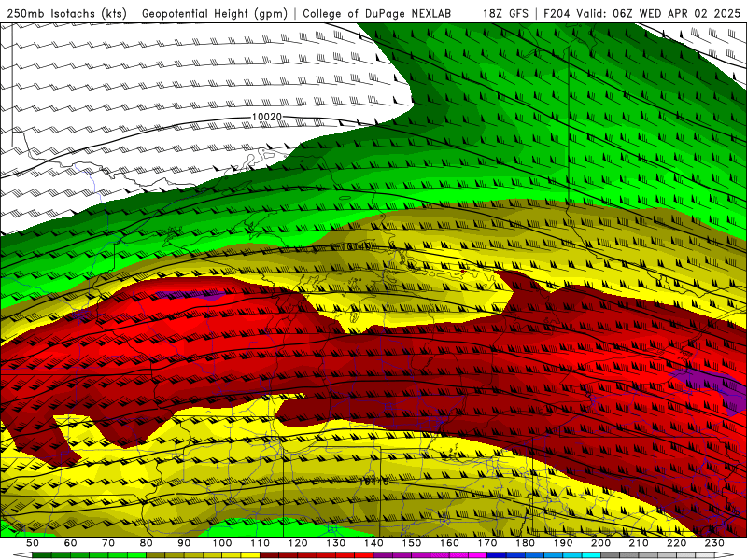Click the 'F204' forecast hour label
This screenshot has height=560, width=747.
coord(557,14)
